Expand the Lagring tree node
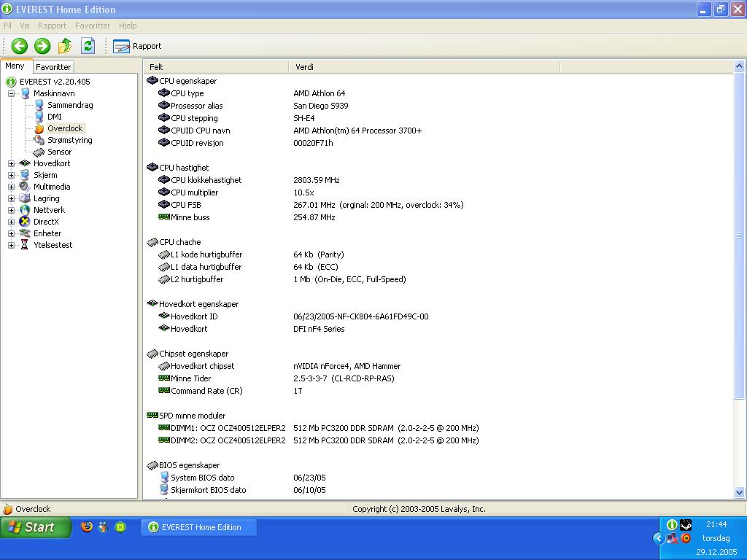Screen dimensions: 747x560 (x=12, y=198)
